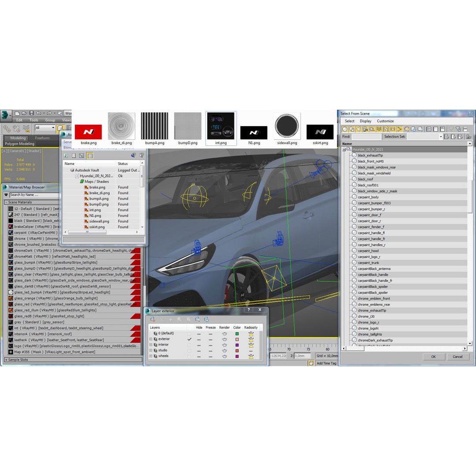Click the help question mark icon in Asset Tracking
Image resolution: width=476 pixels, height=476 pixels.
pos(141,156)
